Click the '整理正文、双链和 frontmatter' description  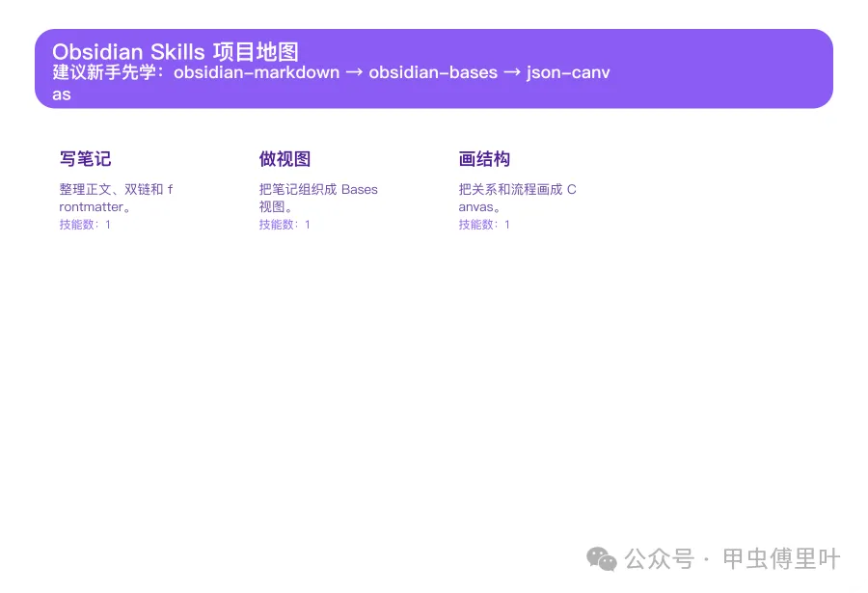tap(116, 199)
